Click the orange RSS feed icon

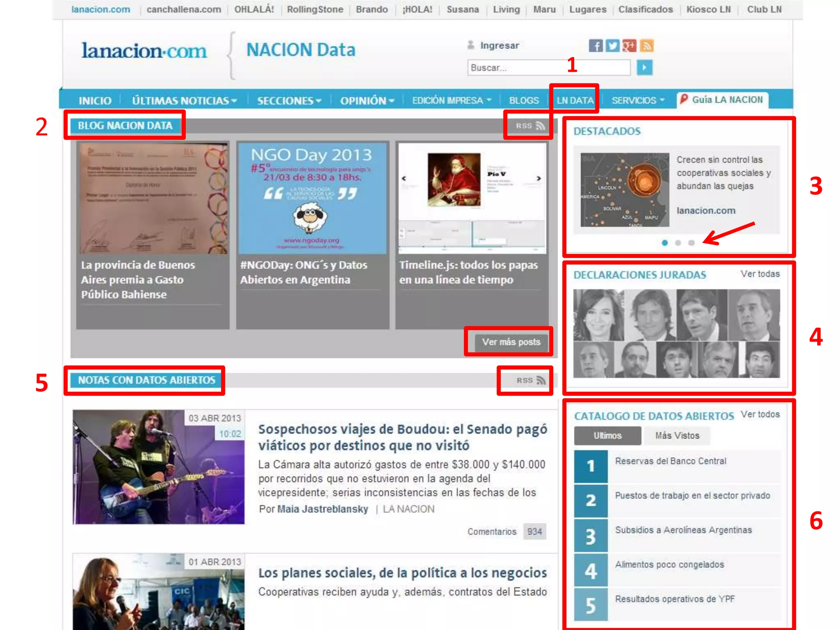(x=647, y=46)
